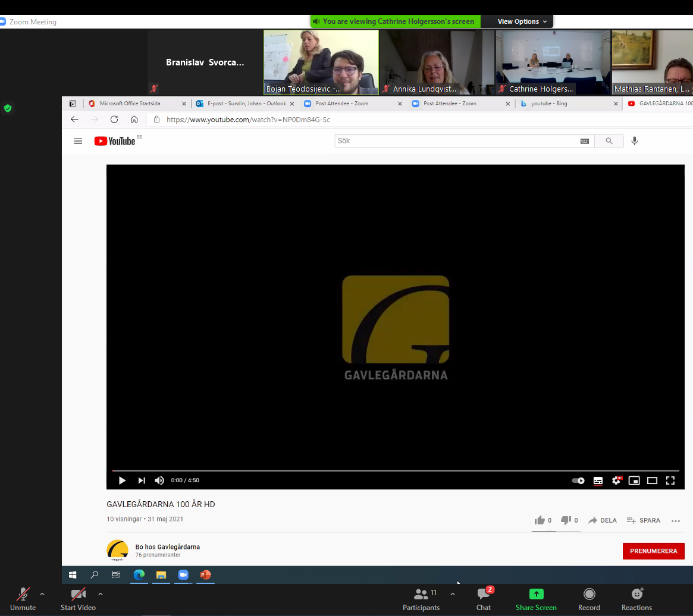
Task: Close the youtube - Bing tab
Action: (616, 104)
